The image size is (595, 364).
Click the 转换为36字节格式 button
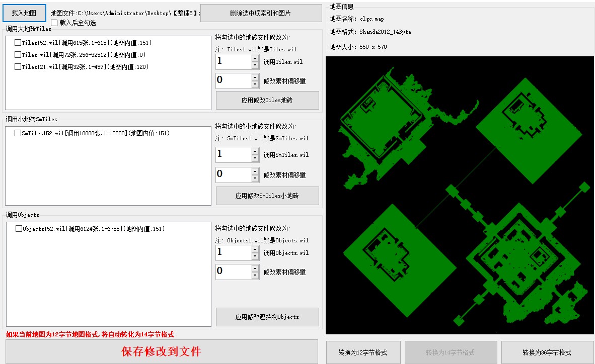(x=547, y=352)
